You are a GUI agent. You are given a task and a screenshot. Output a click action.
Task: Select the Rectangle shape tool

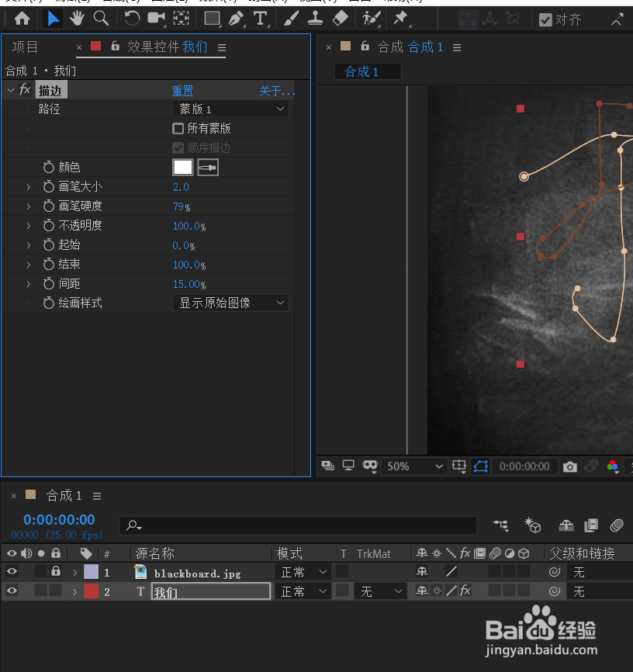(212, 19)
